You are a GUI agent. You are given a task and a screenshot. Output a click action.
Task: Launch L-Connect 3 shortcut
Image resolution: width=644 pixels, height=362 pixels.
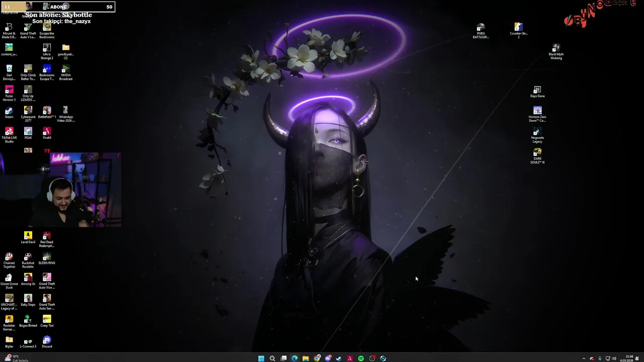tap(28, 342)
